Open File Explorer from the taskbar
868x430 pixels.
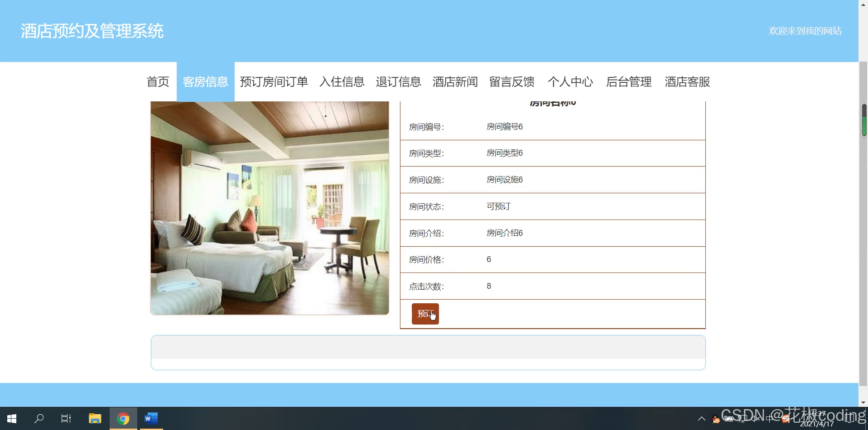[95, 418]
